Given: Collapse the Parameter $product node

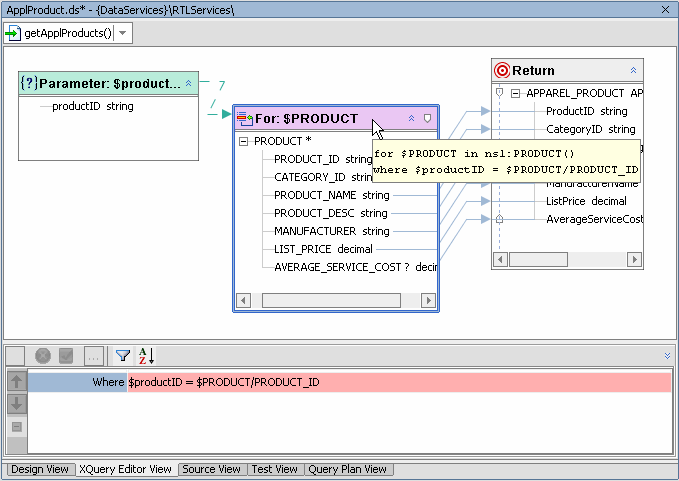Looking at the screenshot, I should click(x=188, y=83).
